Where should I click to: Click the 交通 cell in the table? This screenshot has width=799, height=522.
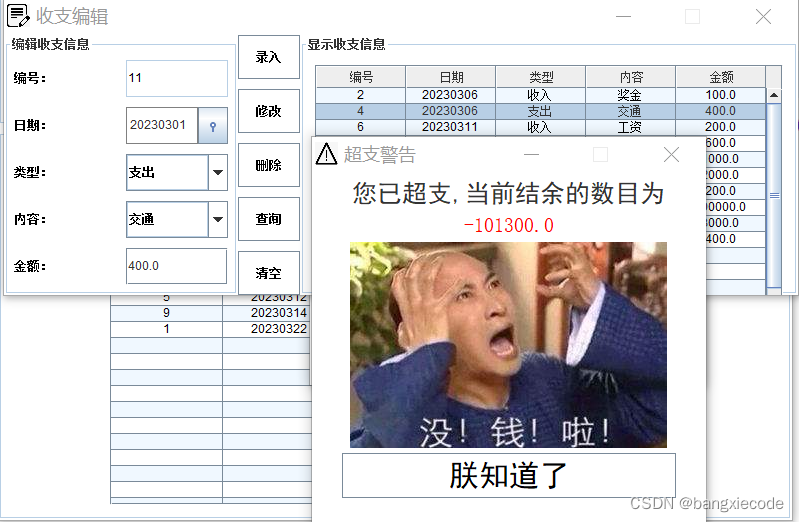coord(631,111)
